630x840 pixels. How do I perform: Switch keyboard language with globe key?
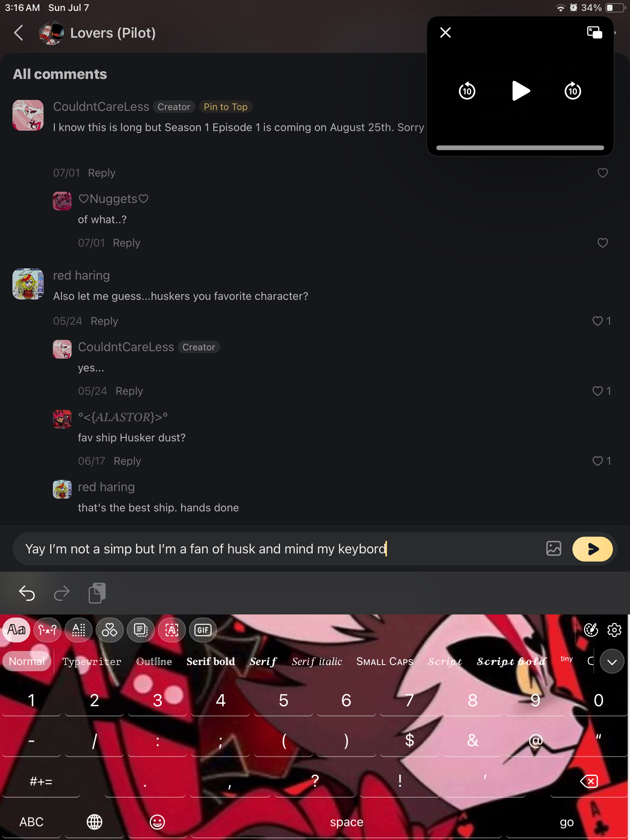click(x=94, y=822)
